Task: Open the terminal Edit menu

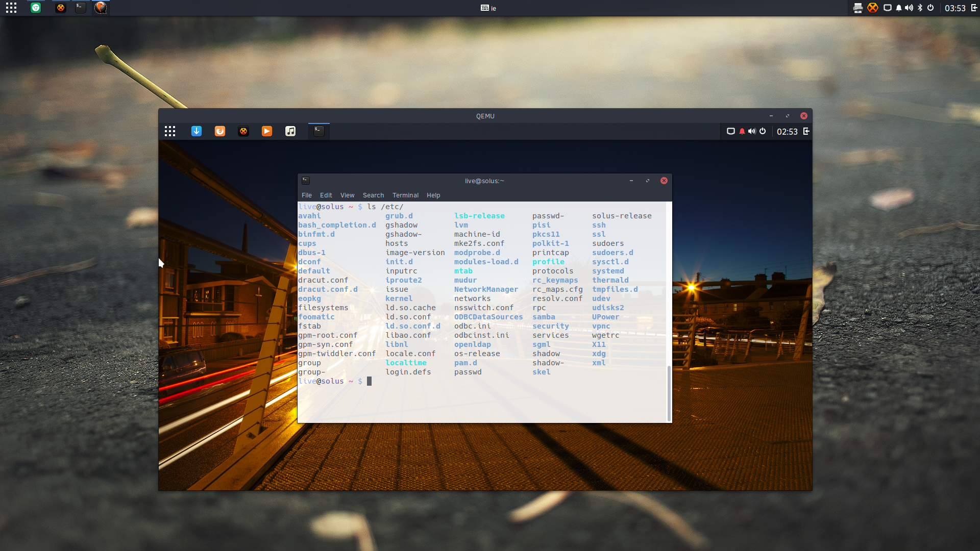Action: 326,195
